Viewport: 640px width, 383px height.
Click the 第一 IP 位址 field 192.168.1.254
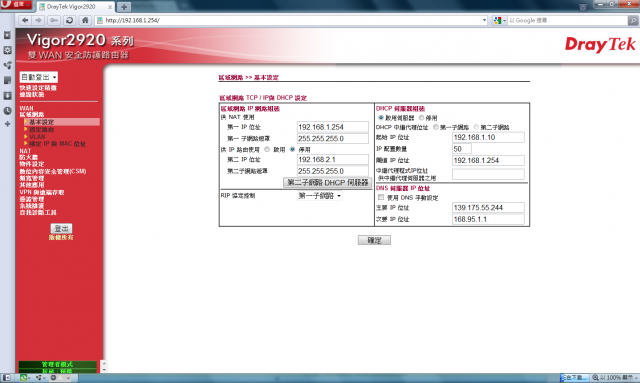(x=333, y=127)
